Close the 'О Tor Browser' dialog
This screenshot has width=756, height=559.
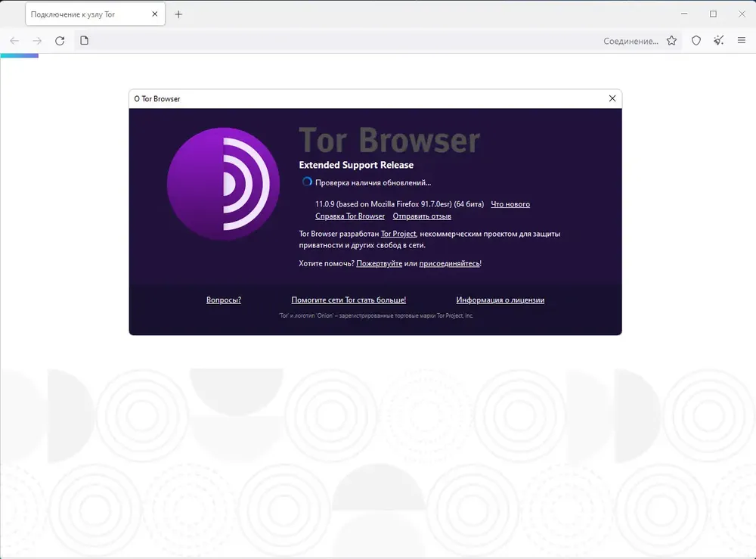(612, 98)
